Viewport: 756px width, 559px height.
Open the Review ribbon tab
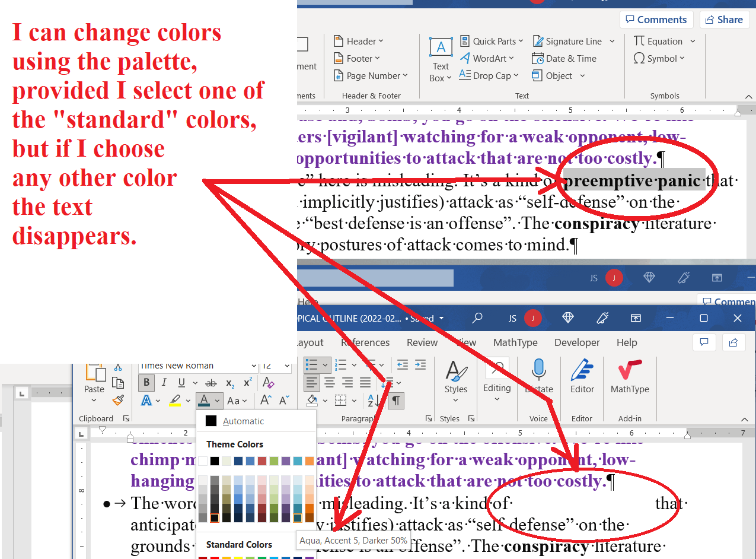pyautogui.click(x=422, y=342)
